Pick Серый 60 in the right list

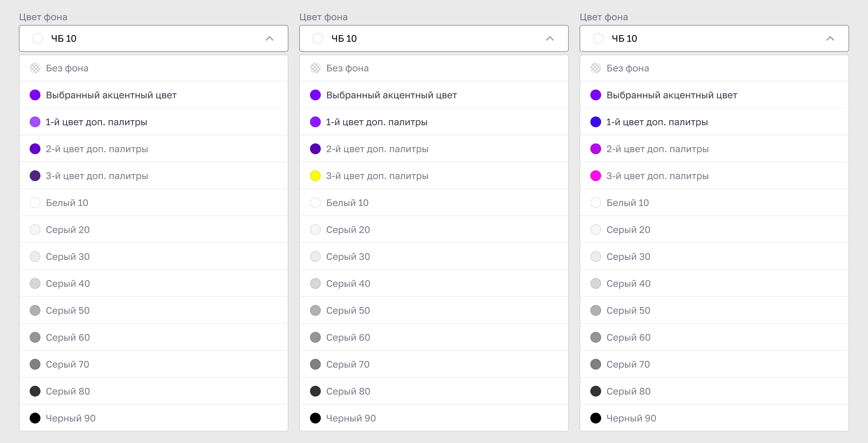(x=714, y=337)
